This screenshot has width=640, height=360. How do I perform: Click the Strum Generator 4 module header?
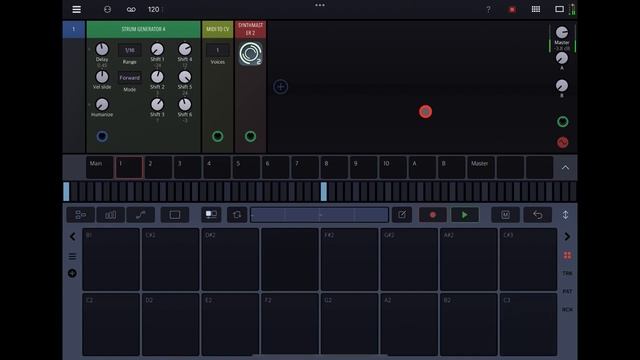[x=143, y=29]
